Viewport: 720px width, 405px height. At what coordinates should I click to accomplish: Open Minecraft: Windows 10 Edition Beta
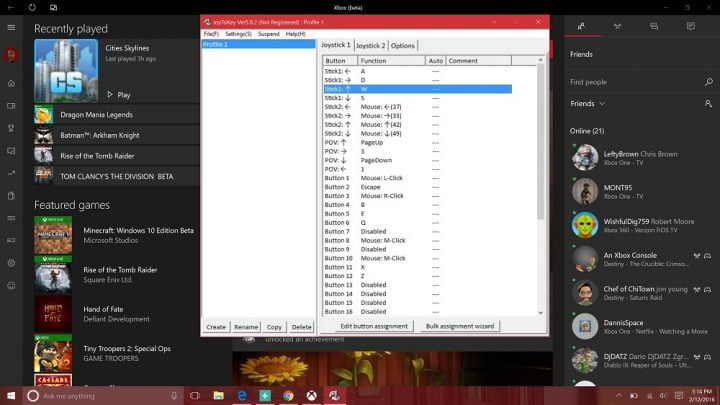pyautogui.click(x=117, y=235)
